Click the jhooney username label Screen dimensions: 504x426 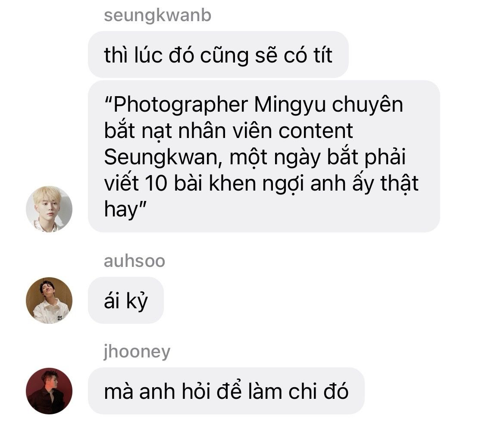point(137,352)
